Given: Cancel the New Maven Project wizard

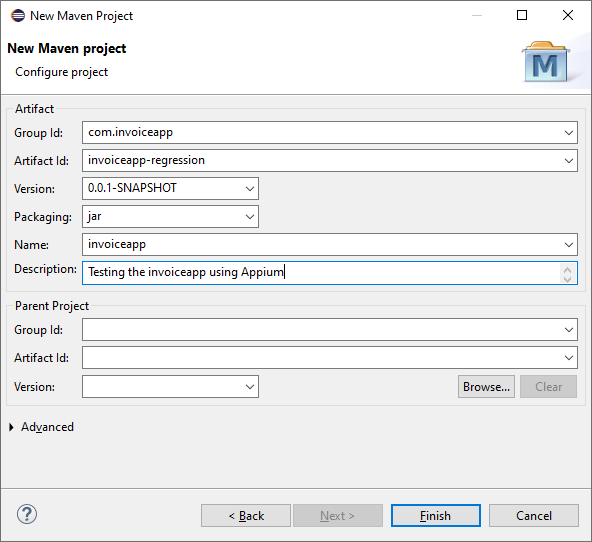Looking at the screenshot, I should [533, 515].
